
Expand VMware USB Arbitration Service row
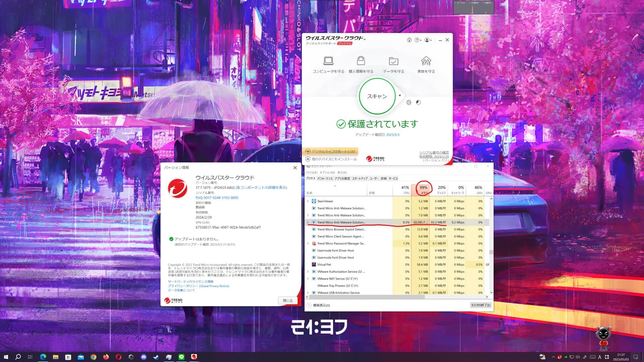(x=308, y=293)
